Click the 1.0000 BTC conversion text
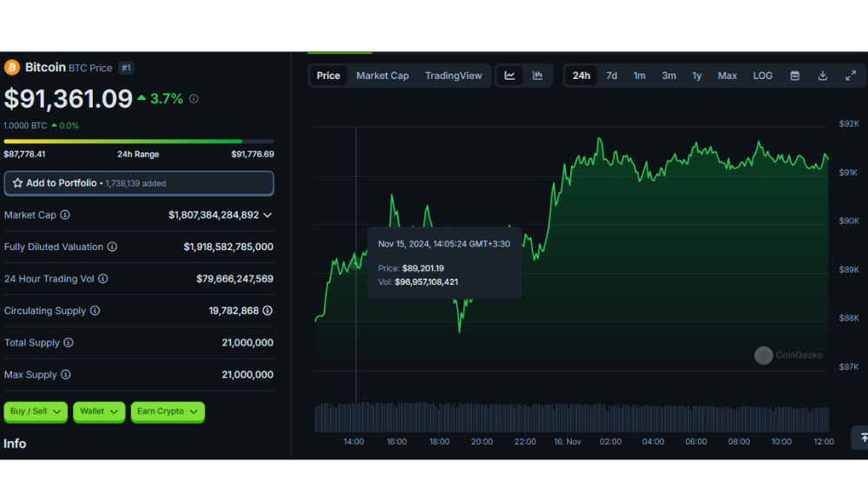 coord(25,126)
